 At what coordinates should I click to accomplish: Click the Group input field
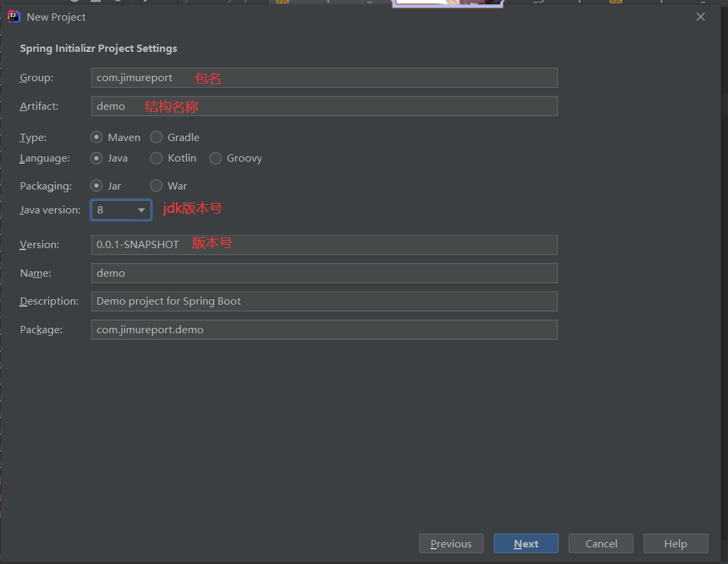[x=324, y=78]
